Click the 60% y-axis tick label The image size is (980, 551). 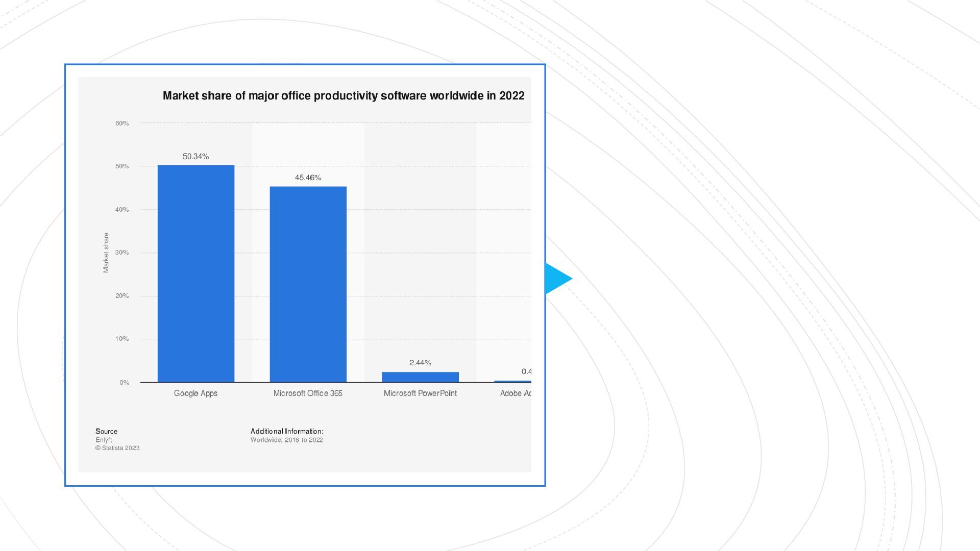[x=122, y=123]
